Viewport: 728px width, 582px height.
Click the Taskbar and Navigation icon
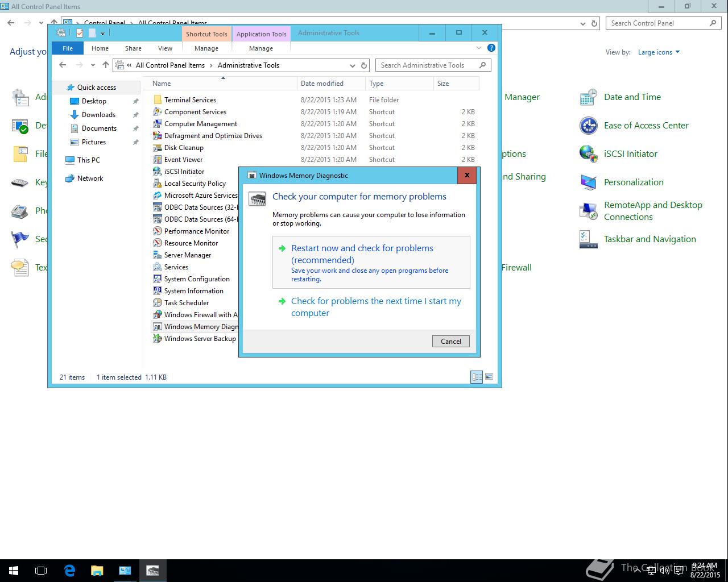coord(588,239)
